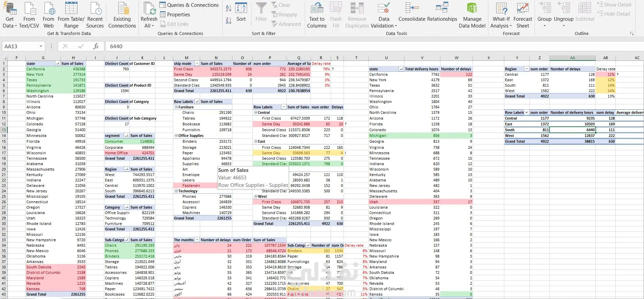Click the Total delivery hours header

[x=421, y=69]
